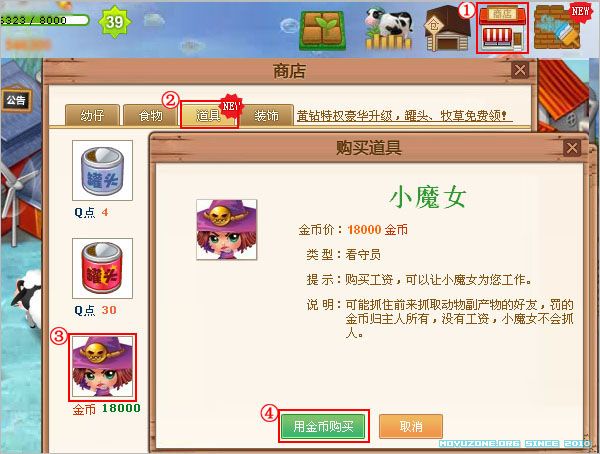Click the 用金币购买 button
Screen dimensions: 600x454
(323, 426)
